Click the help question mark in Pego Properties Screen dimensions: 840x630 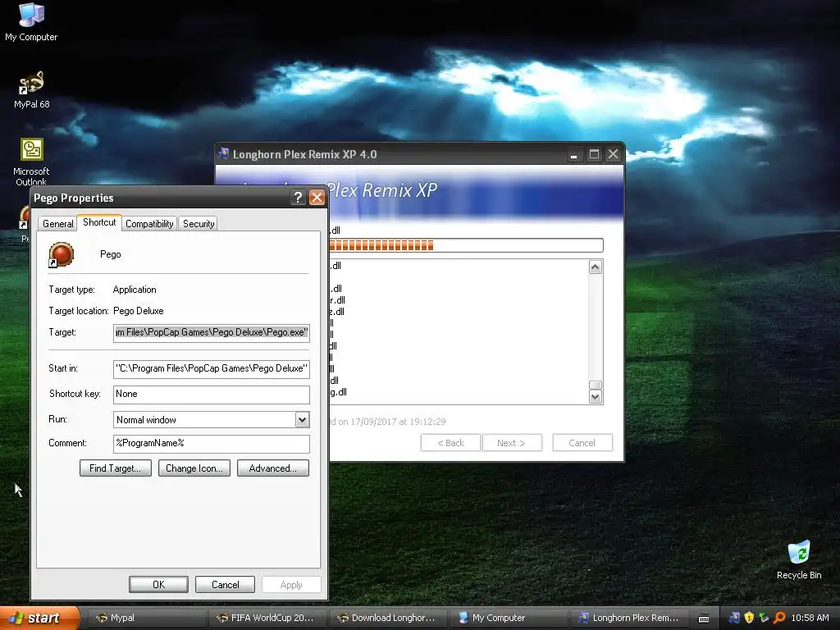click(x=298, y=198)
